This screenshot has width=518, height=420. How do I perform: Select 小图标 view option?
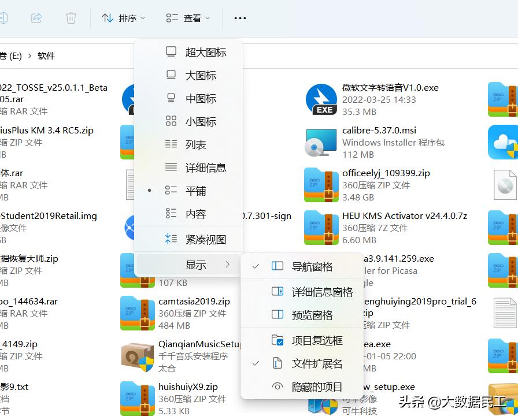pyautogui.click(x=188, y=121)
